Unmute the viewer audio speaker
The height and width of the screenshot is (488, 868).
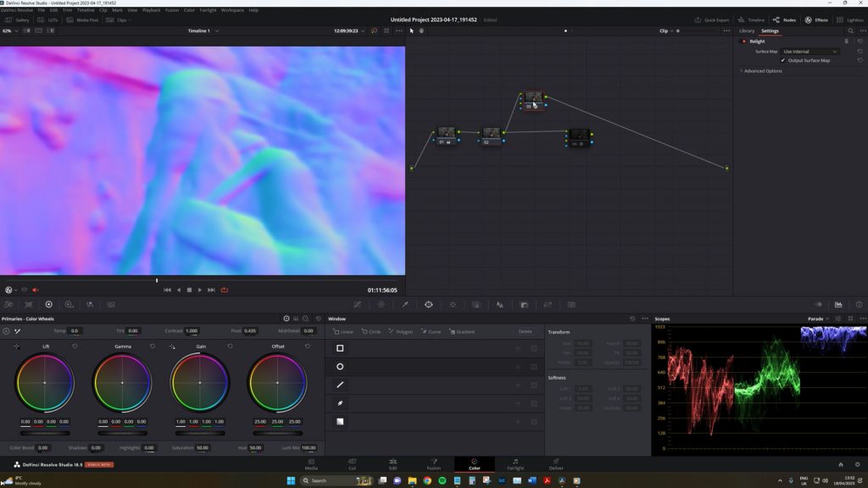pyautogui.click(x=36, y=290)
